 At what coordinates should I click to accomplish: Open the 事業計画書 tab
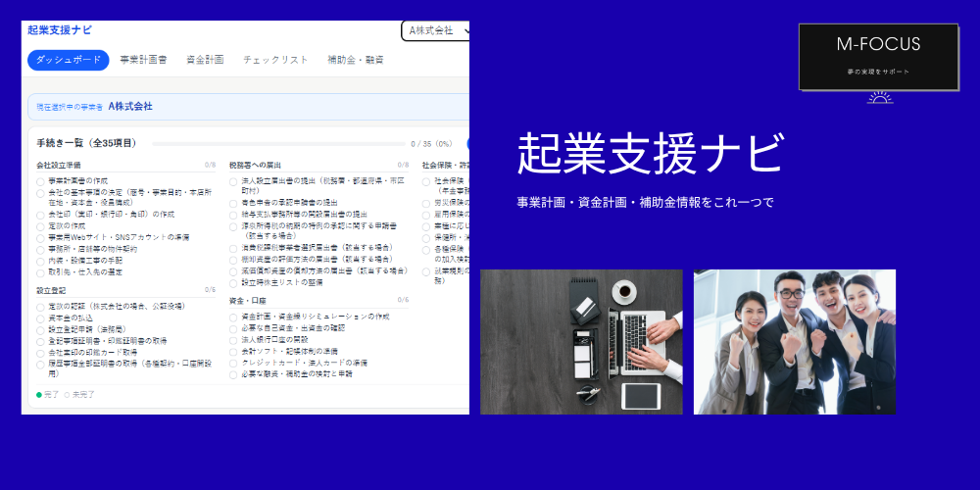tap(144, 60)
